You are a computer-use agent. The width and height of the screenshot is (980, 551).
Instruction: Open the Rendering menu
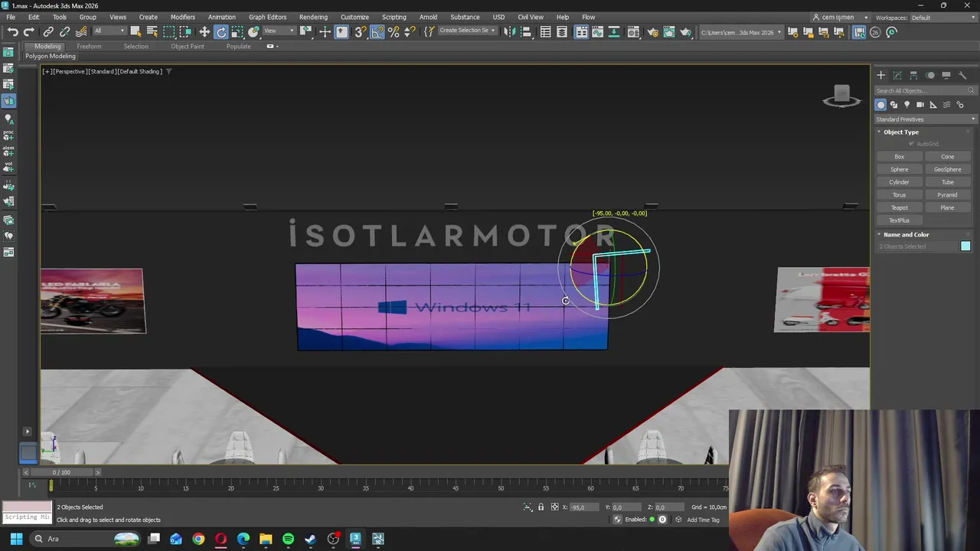313,17
